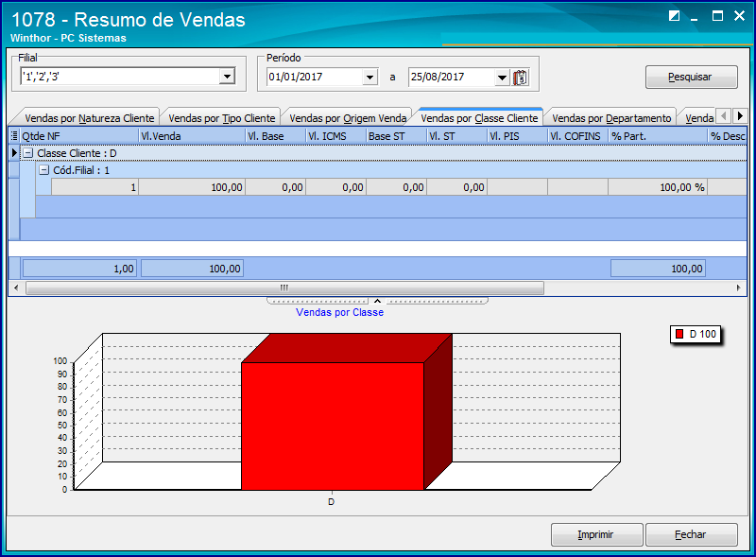Click the Pesquisar button
Image resolution: width=756 pixels, height=557 pixels.
click(692, 77)
